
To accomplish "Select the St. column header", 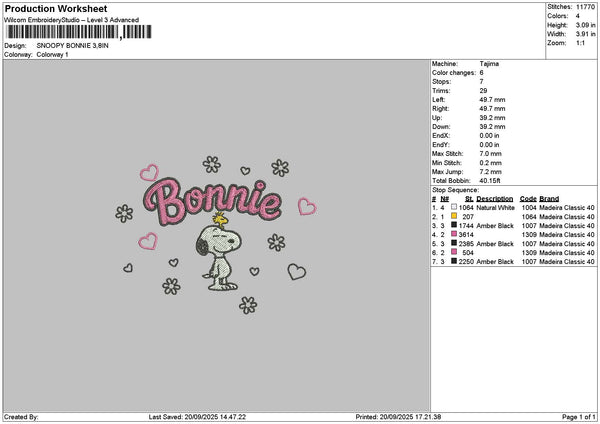I will click(x=469, y=199).
